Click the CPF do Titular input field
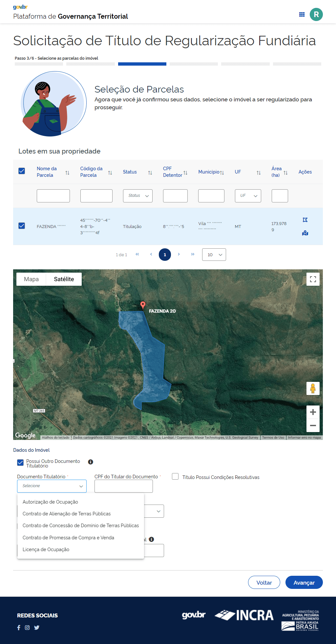This screenshot has width=336, height=644. (123, 486)
